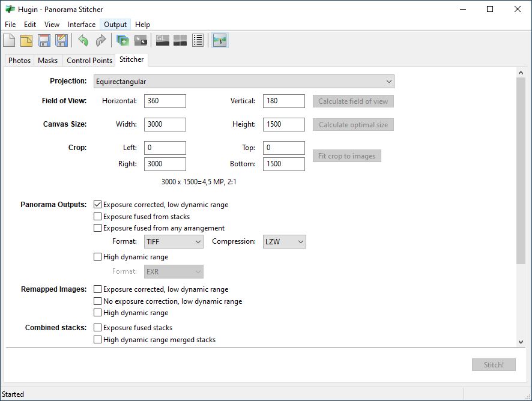
Task: Switch to the Masks tab
Action: pyautogui.click(x=48, y=61)
